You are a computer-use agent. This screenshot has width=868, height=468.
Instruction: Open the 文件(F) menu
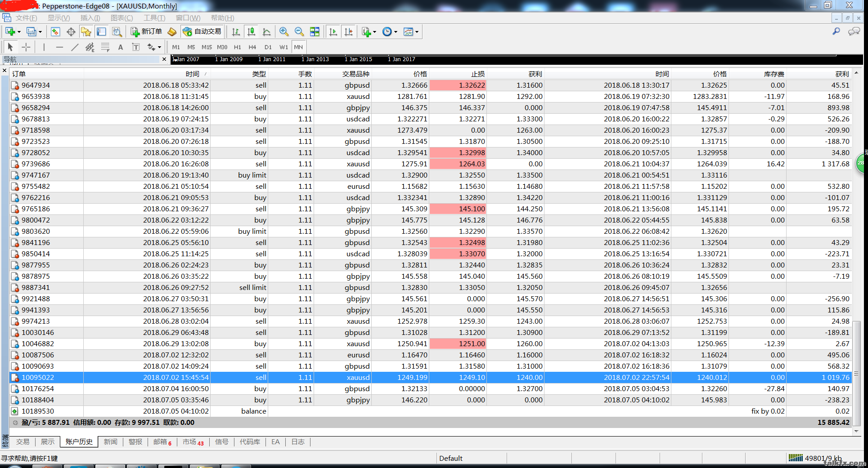[x=26, y=18]
